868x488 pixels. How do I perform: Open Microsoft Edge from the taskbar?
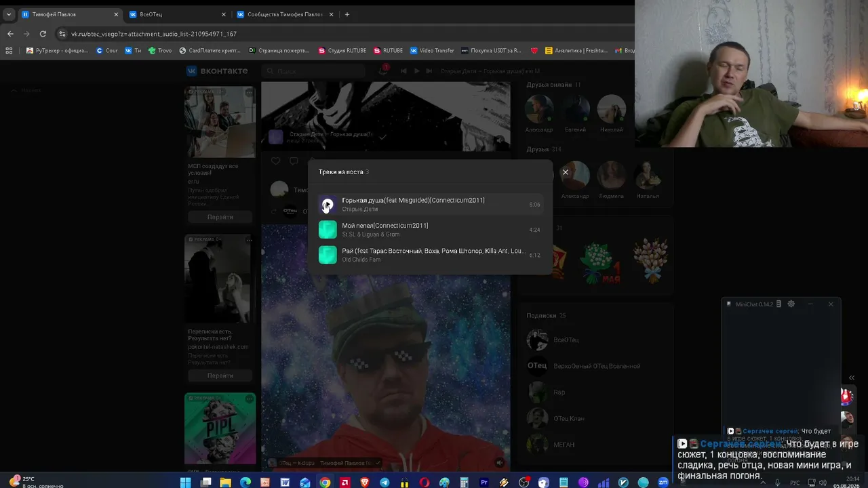pos(245,483)
